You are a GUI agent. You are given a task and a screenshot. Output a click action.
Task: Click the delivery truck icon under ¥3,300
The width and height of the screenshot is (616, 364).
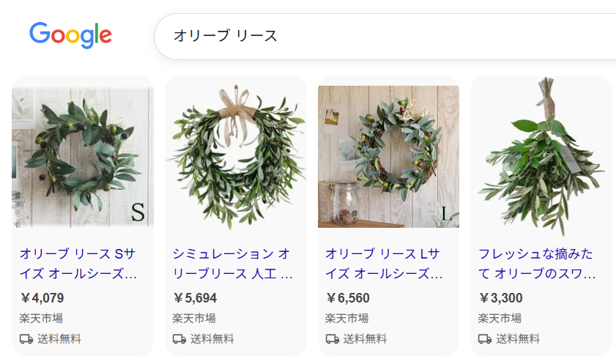click(485, 339)
